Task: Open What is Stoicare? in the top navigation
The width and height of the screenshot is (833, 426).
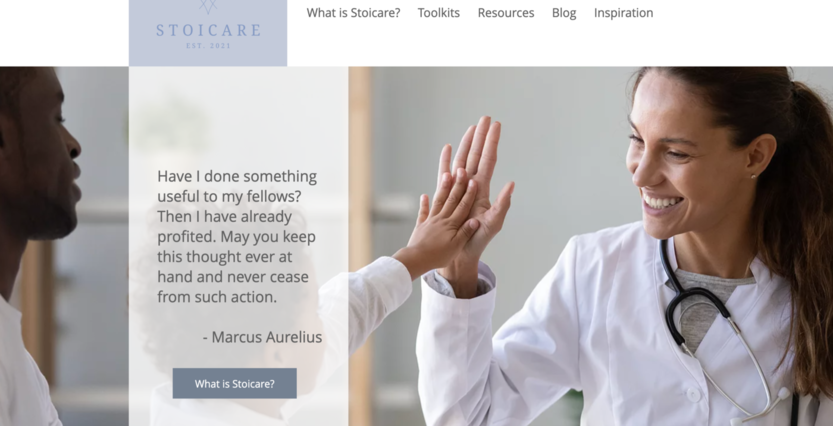Action: (353, 13)
